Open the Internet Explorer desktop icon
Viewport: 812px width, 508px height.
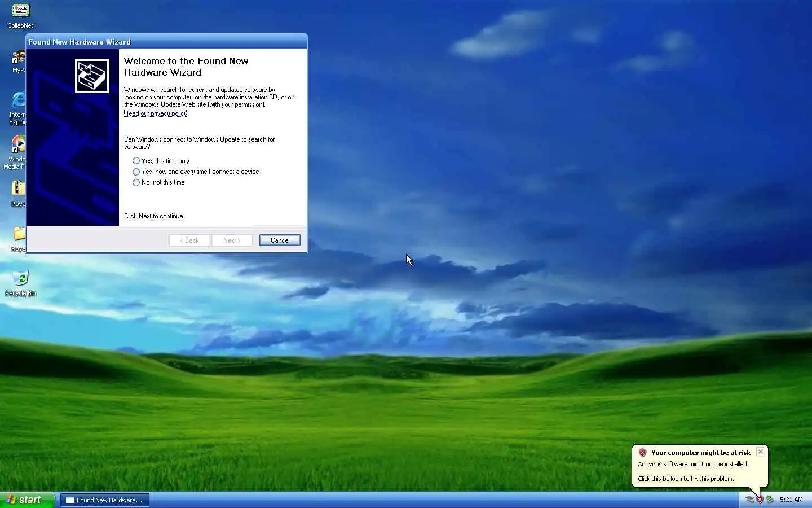point(18,107)
